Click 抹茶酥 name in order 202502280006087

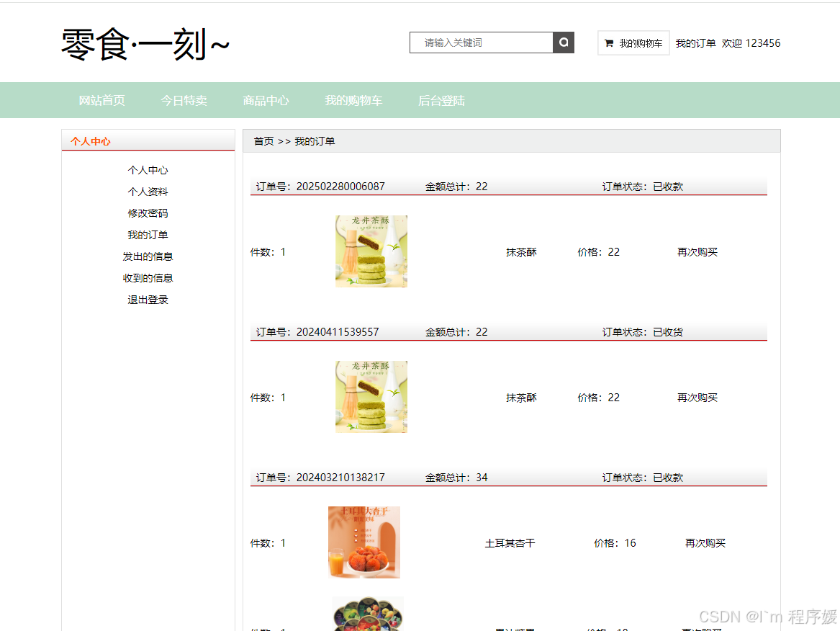coord(521,252)
